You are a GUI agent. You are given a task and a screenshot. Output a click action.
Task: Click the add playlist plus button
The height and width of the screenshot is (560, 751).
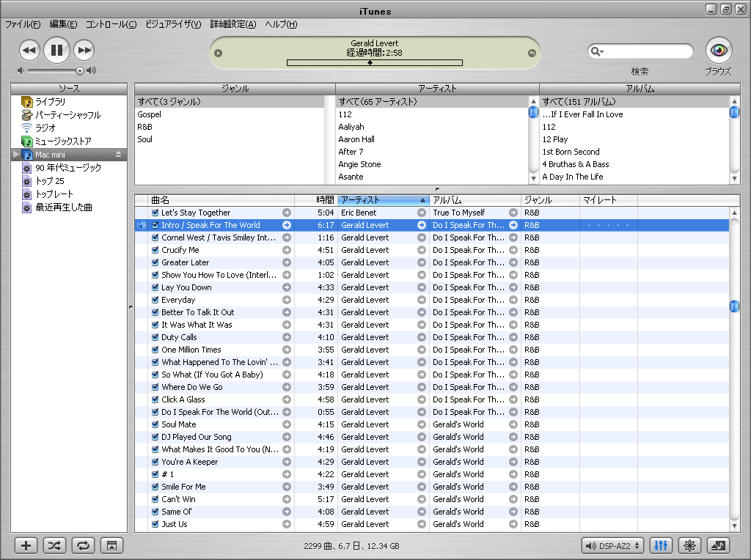pyautogui.click(x=26, y=545)
